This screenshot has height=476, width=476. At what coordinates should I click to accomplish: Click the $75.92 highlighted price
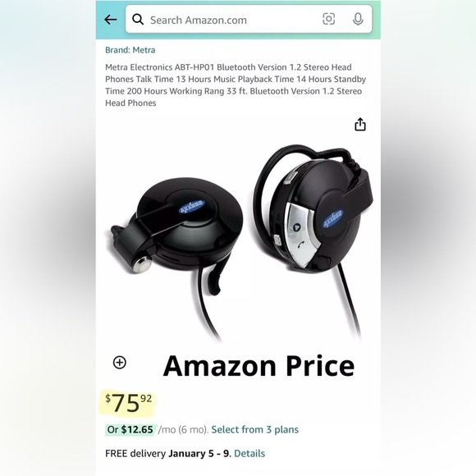click(x=128, y=402)
